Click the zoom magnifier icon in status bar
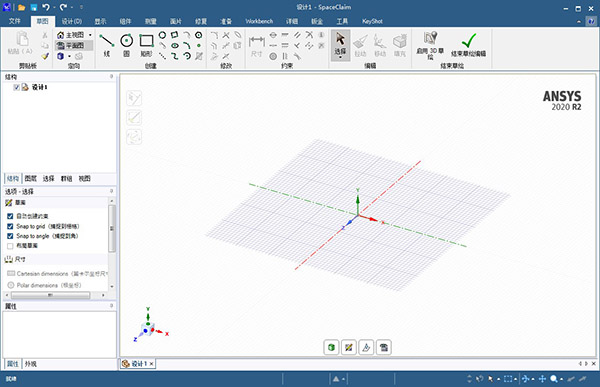Viewport: 600px width, 387px height. 553,379
